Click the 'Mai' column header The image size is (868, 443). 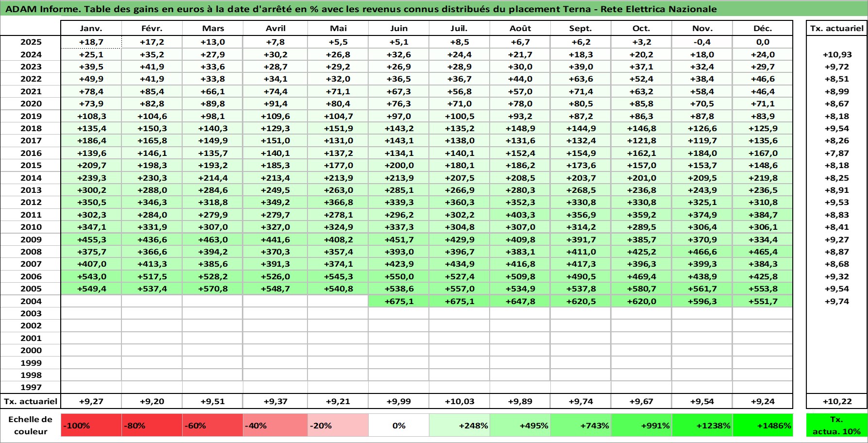pyautogui.click(x=338, y=28)
